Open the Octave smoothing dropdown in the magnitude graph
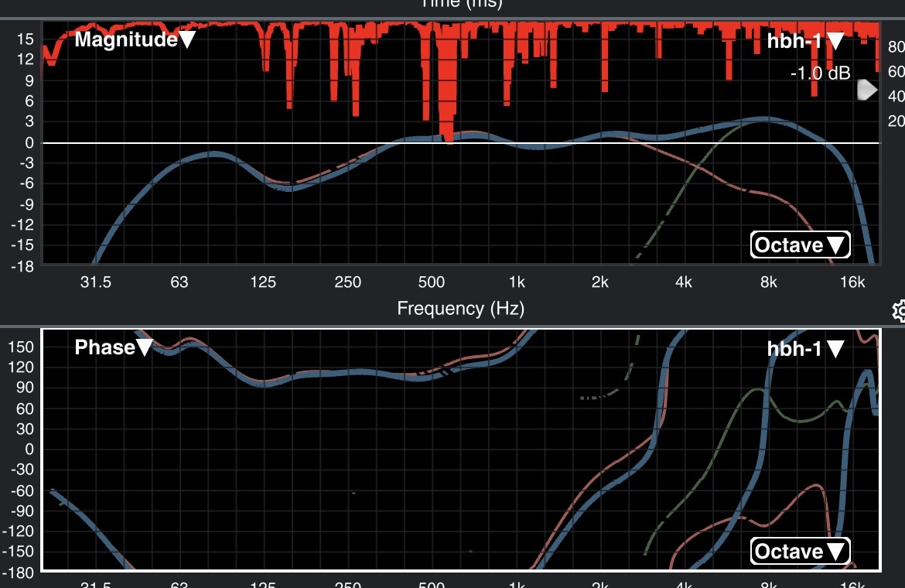The height and width of the screenshot is (588, 905). point(800,244)
